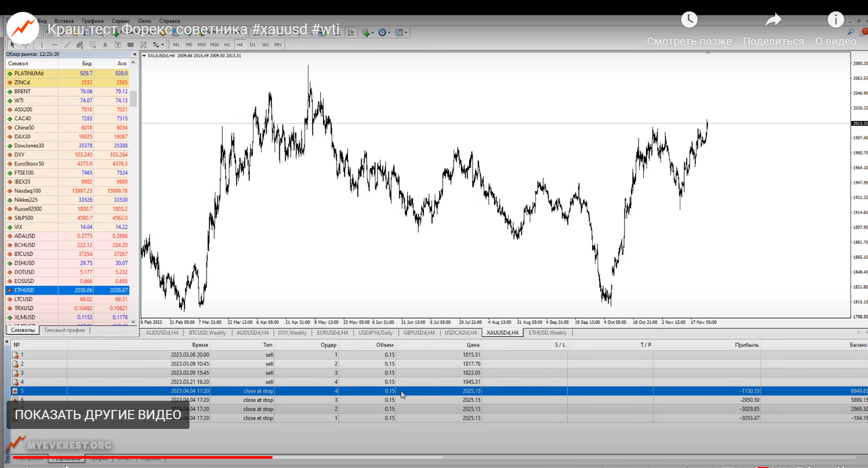Select the ETHUSD row in Market Watch
The height and width of the screenshot is (468, 868).
click(x=67, y=290)
